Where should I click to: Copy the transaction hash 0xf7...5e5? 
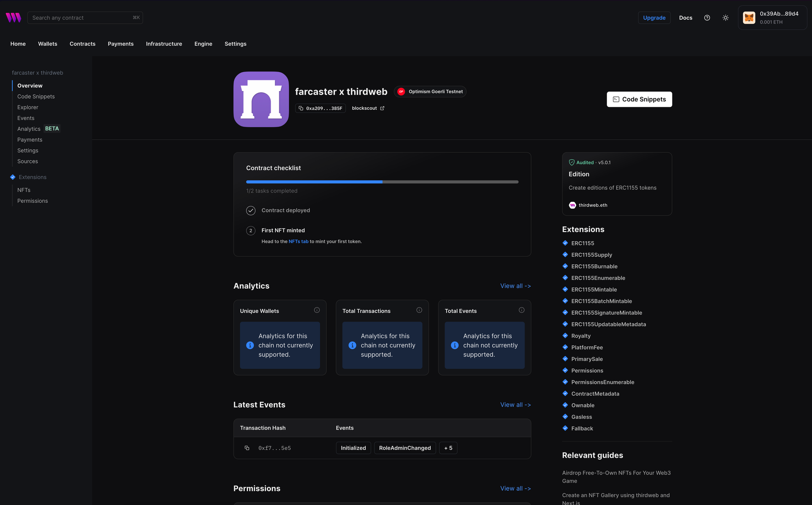coord(247,448)
